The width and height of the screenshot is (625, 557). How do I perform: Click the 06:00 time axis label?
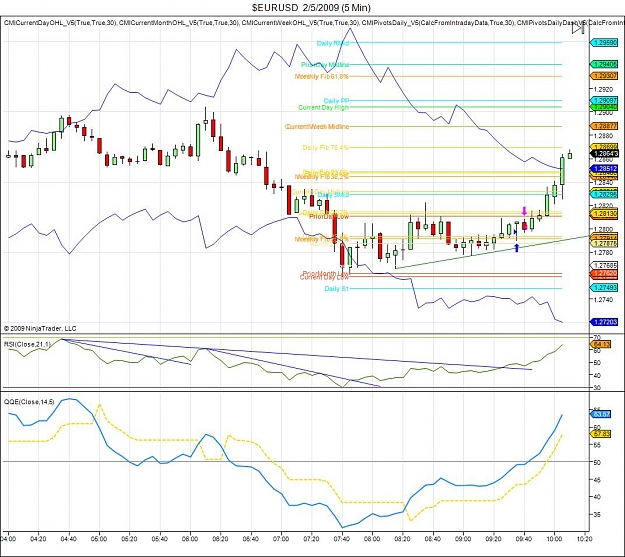pos(190,539)
